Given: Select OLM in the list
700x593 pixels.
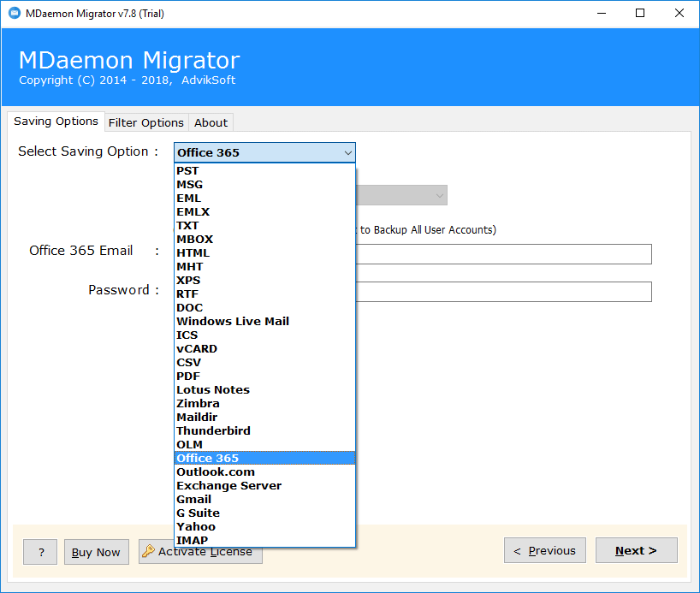Looking at the screenshot, I should (x=264, y=445).
